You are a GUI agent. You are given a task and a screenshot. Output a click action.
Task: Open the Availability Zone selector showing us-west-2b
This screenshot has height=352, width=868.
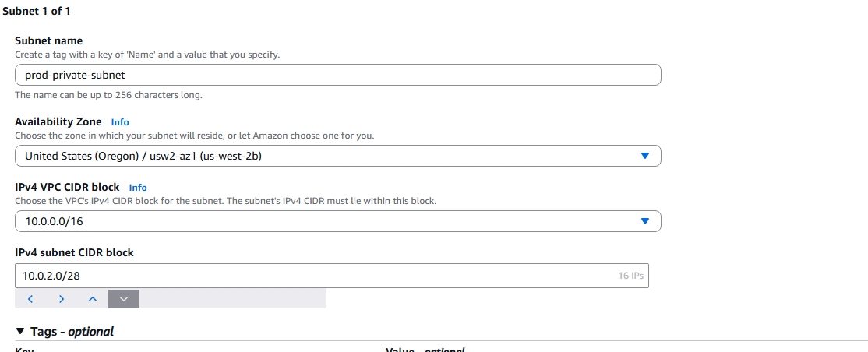(337, 156)
